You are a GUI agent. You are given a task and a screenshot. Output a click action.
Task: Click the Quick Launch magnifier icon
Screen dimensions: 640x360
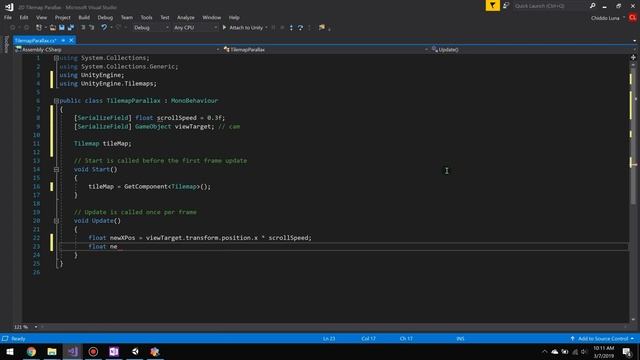[592, 6]
